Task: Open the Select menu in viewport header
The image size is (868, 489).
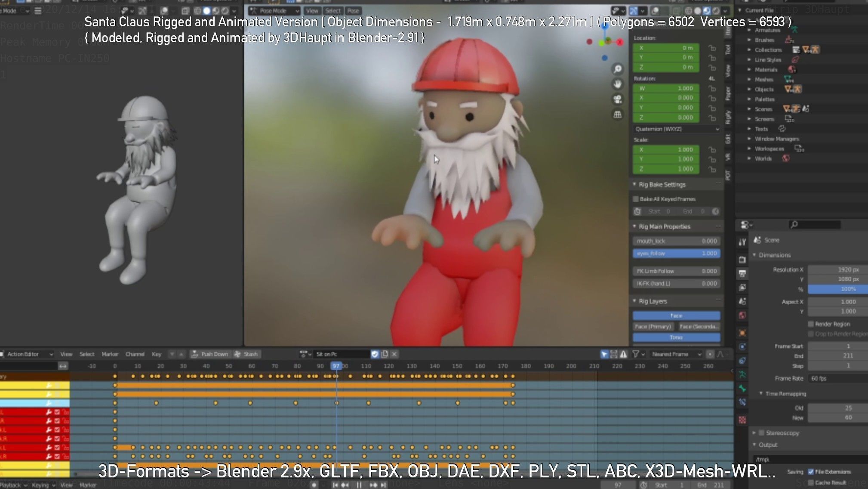Action: (332, 11)
